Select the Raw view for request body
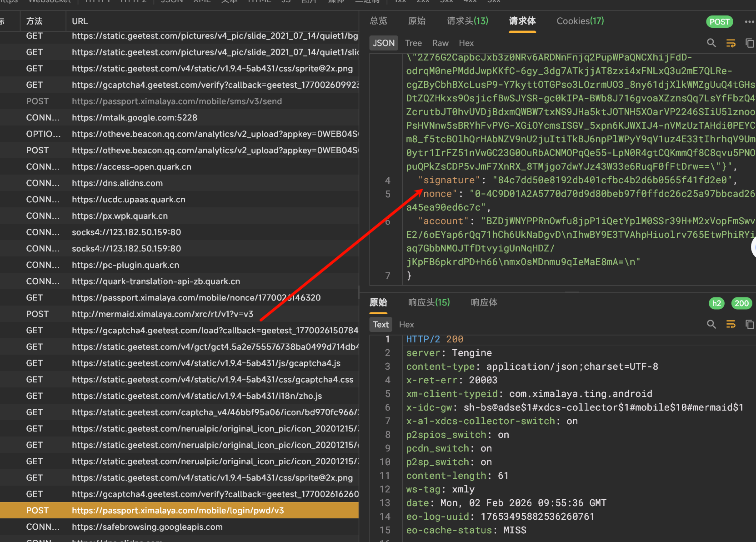 pyautogui.click(x=440, y=43)
